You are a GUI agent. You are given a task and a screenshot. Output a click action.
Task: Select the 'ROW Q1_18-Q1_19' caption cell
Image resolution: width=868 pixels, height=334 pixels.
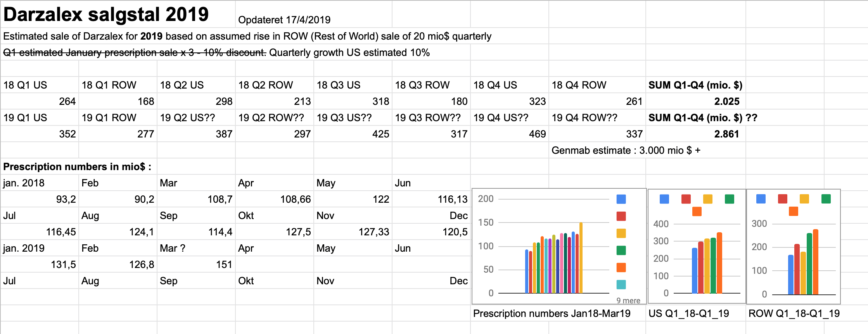click(x=794, y=313)
